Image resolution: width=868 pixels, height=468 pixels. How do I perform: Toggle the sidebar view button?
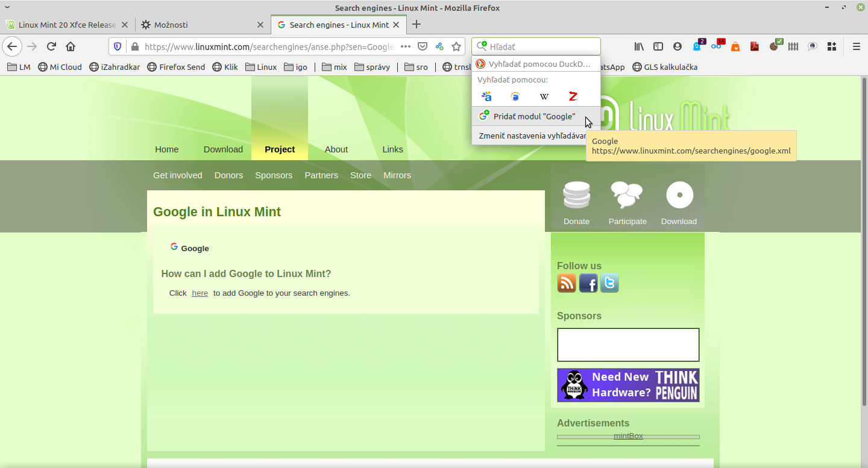(x=658, y=46)
